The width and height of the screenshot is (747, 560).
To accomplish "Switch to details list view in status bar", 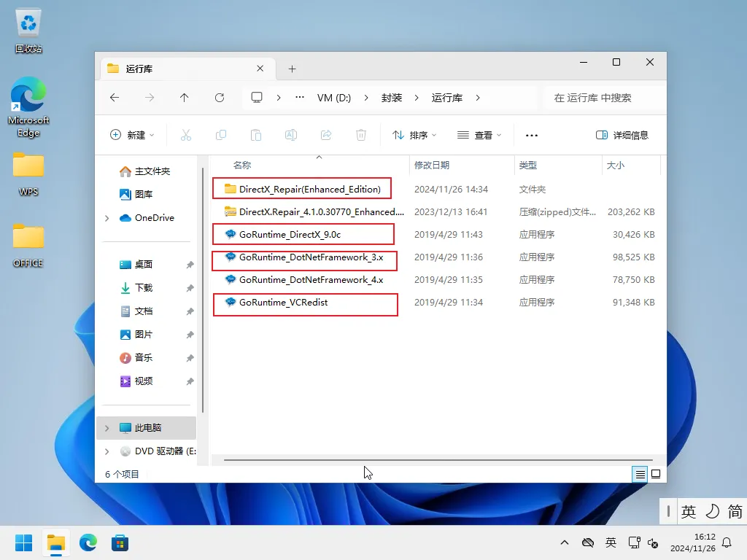I will pyautogui.click(x=640, y=474).
